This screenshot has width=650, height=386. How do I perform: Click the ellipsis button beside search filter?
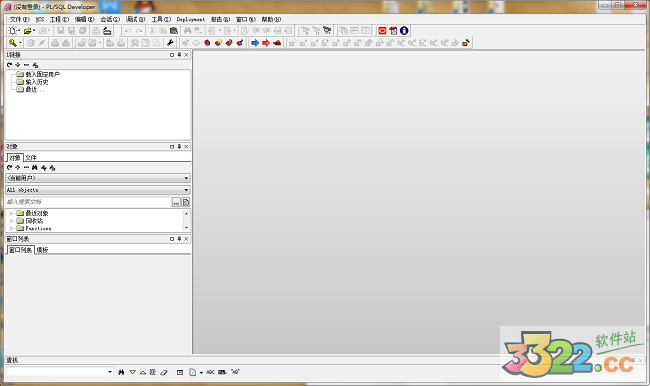tap(176, 202)
